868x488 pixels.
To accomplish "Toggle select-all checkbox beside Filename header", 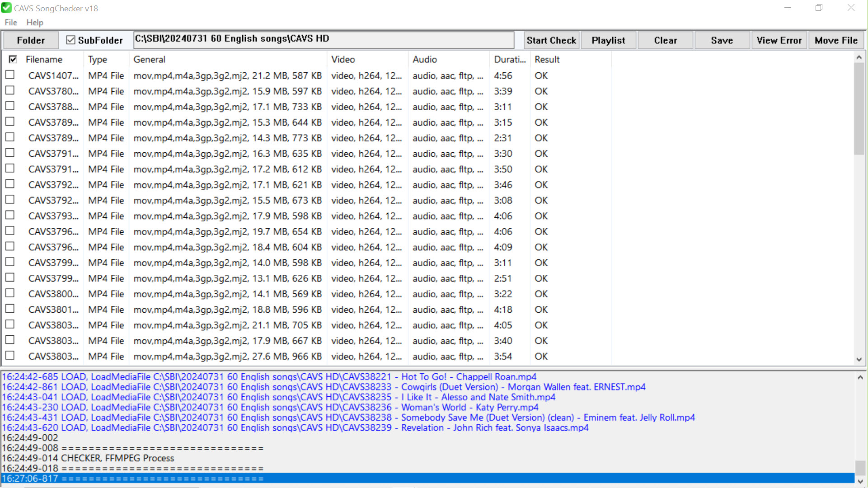I will click(13, 59).
